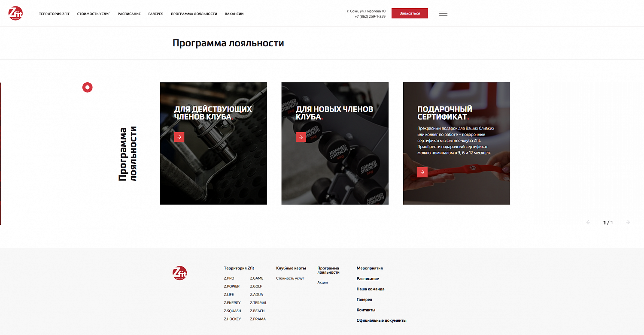Open 'Для новых членов клуба' card image
The width and height of the screenshot is (644, 335).
(335, 143)
